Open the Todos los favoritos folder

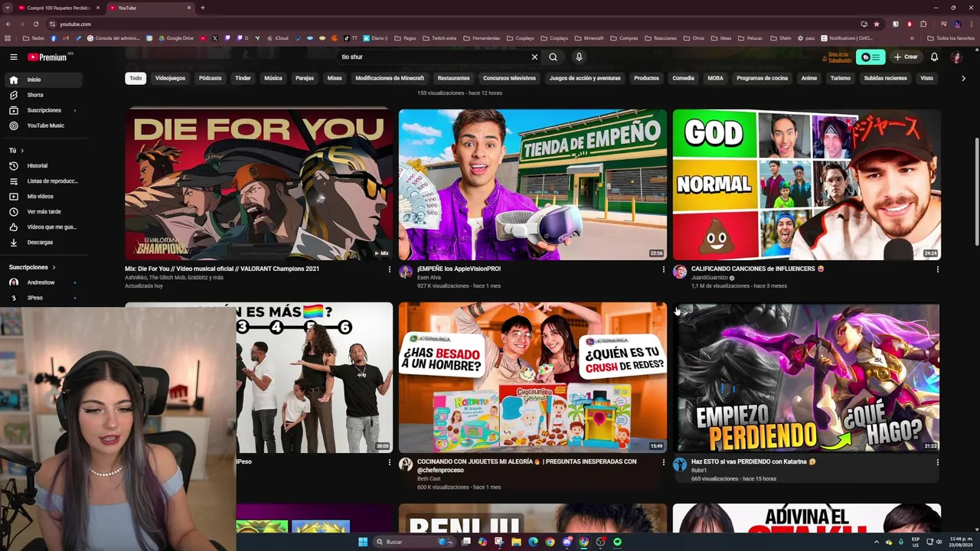[950, 38]
